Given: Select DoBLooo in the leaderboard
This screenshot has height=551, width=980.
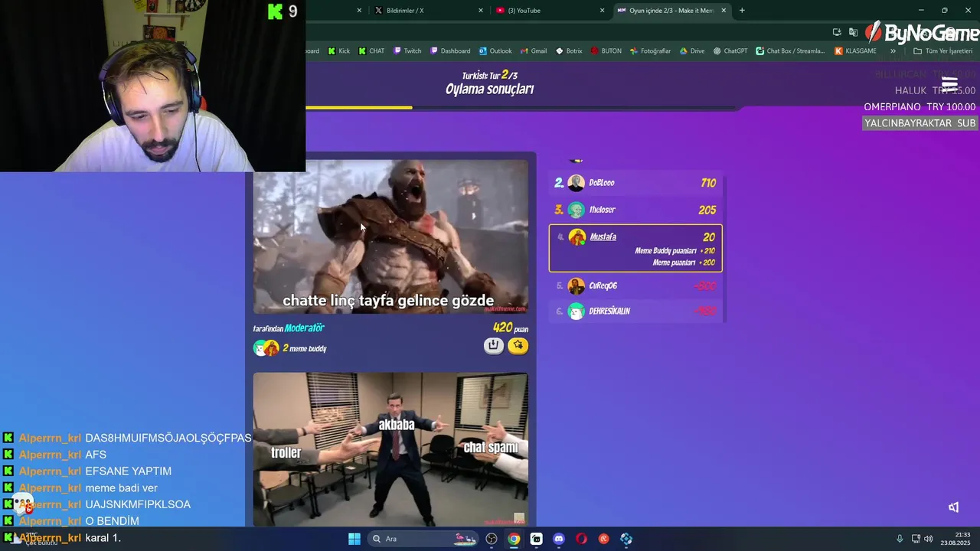Looking at the screenshot, I should 635,183.
